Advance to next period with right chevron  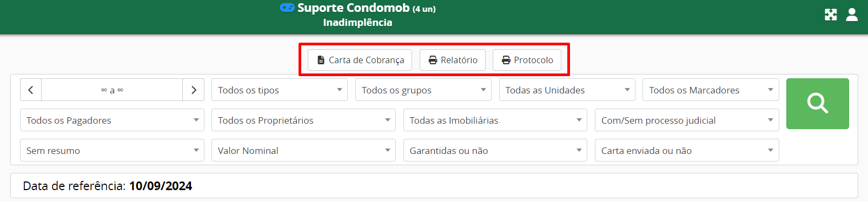pyautogui.click(x=194, y=90)
